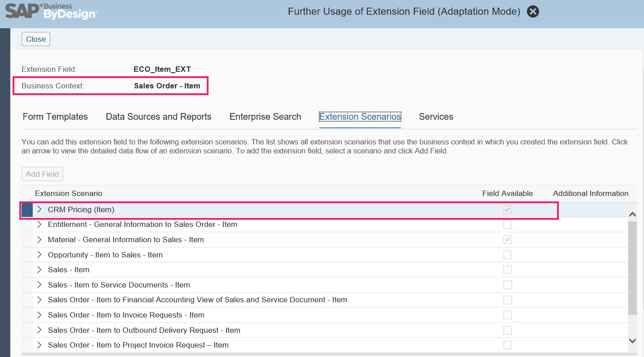
Task: Check Field Available for Invoice Requests row
Action: point(508,315)
